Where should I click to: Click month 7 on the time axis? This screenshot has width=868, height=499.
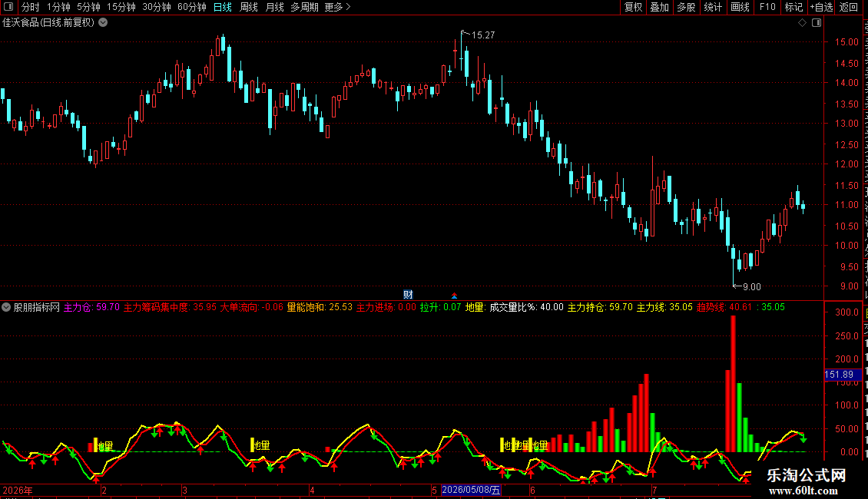click(x=654, y=490)
